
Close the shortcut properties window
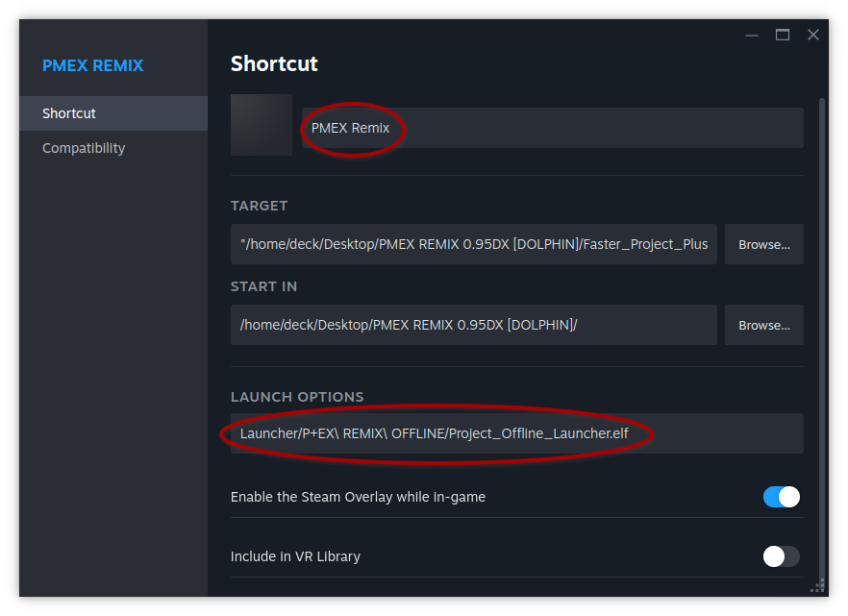click(813, 36)
